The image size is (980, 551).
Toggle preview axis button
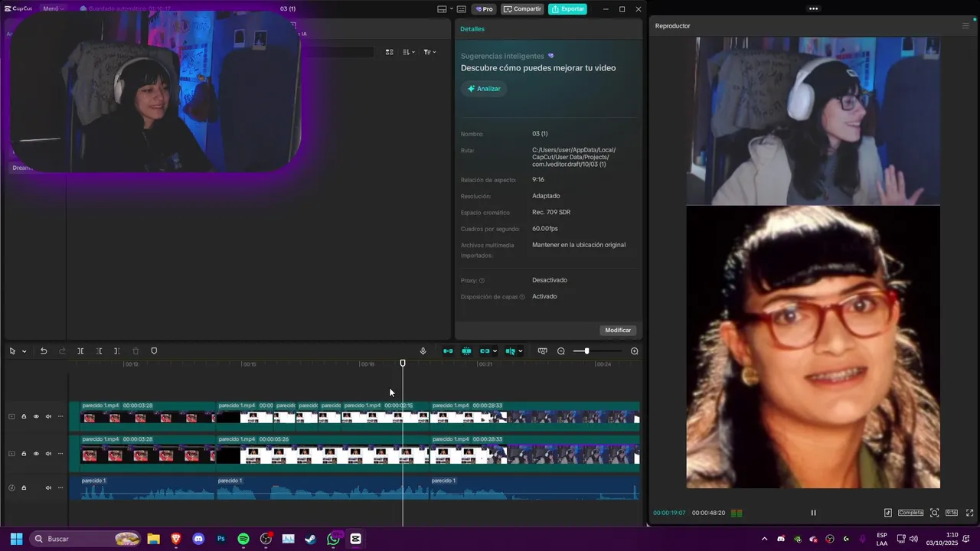pos(510,351)
